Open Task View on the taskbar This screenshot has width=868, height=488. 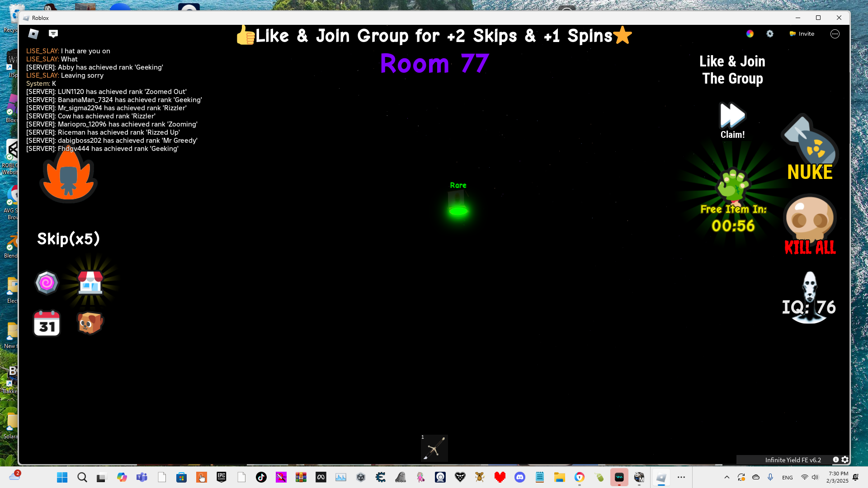tap(102, 477)
